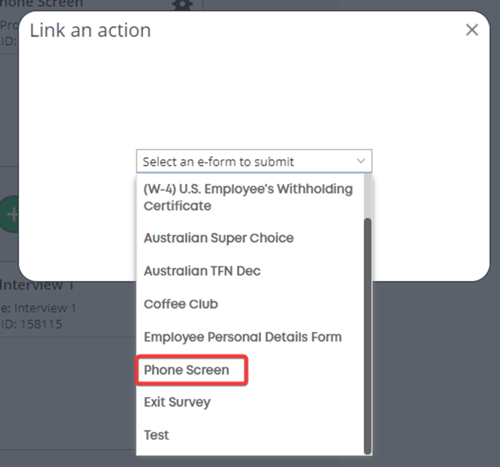Click the green plus add button
Screen dimensions: 500x467
coord(10,214)
